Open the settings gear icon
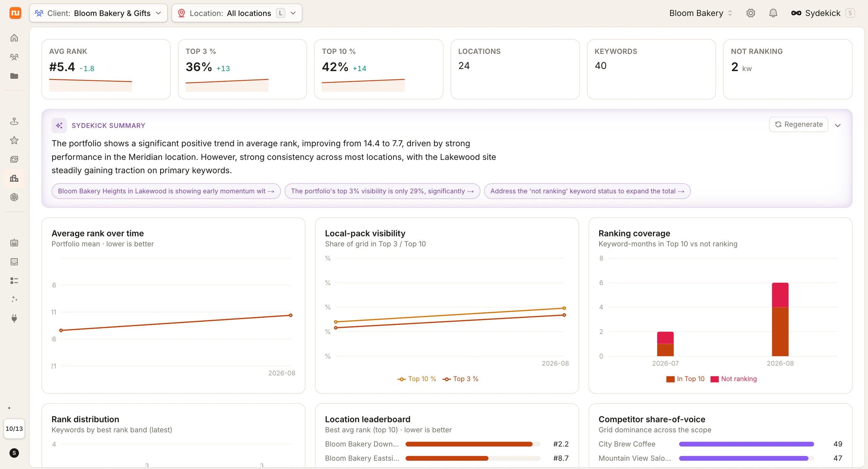This screenshot has width=868, height=469. click(x=751, y=13)
